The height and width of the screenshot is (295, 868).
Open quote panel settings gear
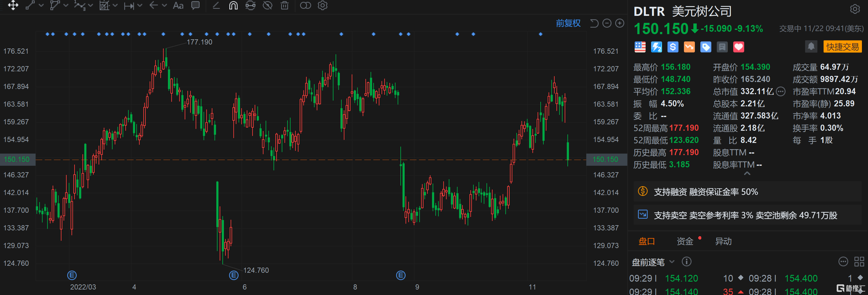(x=855, y=9)
